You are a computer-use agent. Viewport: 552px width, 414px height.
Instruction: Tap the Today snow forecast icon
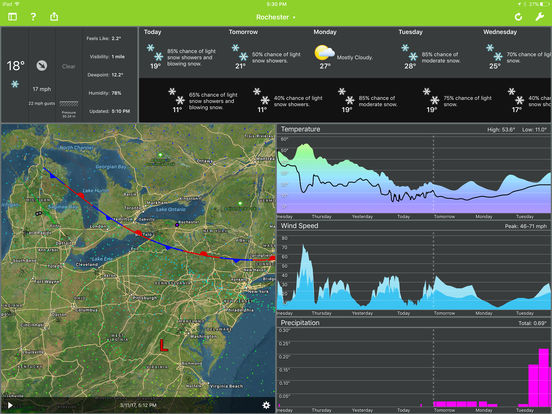(155, 52)
